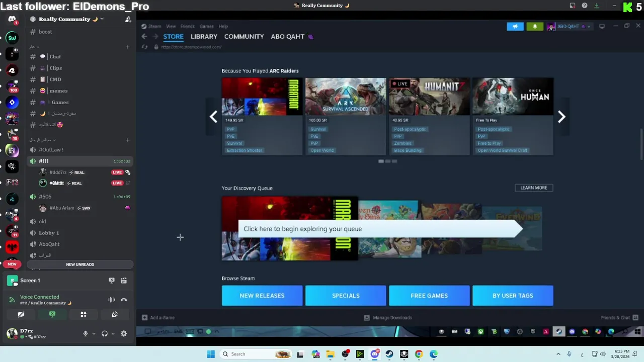This screenshot has width=644, height=362.
Task: Open the Steam Help menu
Action: tap(223, 26)
